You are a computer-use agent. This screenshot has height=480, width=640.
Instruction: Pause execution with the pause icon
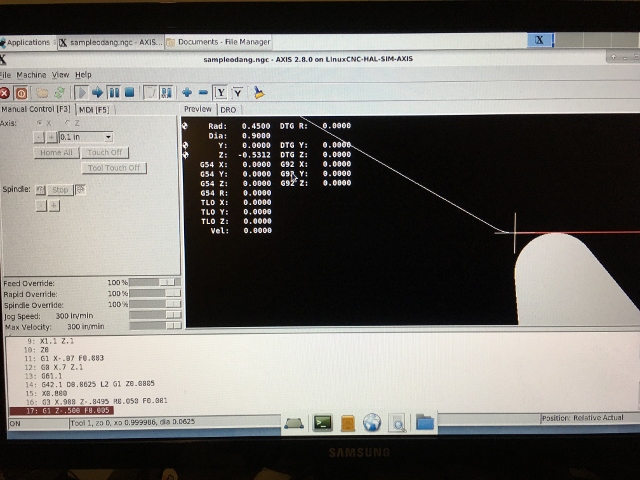pos(113,93)
